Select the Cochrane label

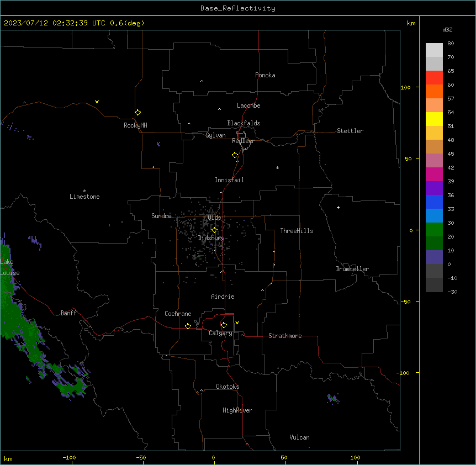point(178,314)
